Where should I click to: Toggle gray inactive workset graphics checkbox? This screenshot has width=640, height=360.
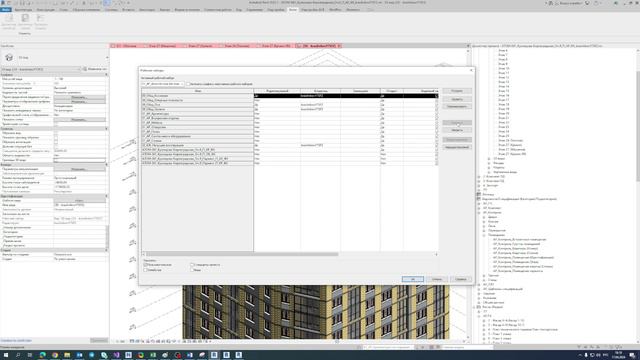188,84
